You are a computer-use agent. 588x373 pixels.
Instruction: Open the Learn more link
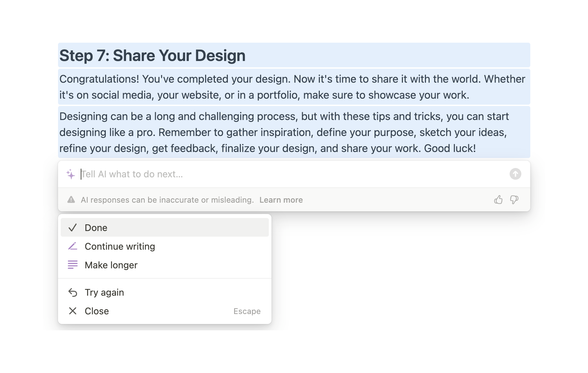(x=281, y=200)
